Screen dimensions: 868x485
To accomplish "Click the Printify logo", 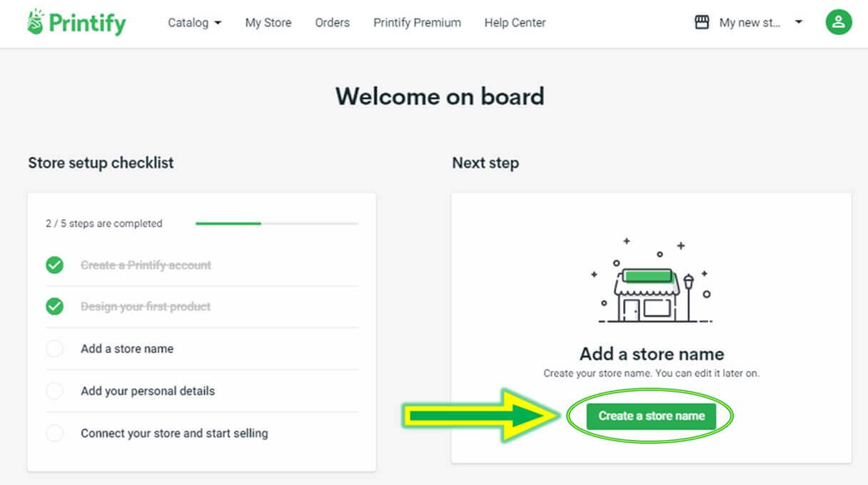I will coord(76,23).
